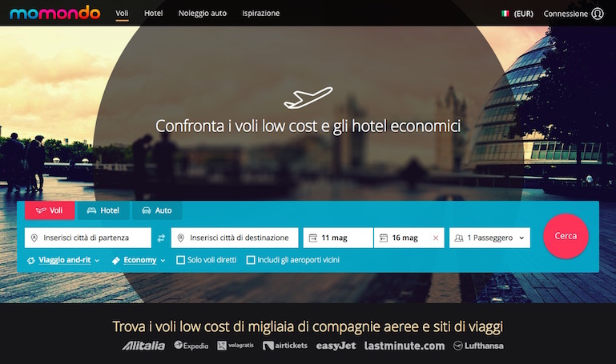Click the departure date calendar icon

(312, 238)
